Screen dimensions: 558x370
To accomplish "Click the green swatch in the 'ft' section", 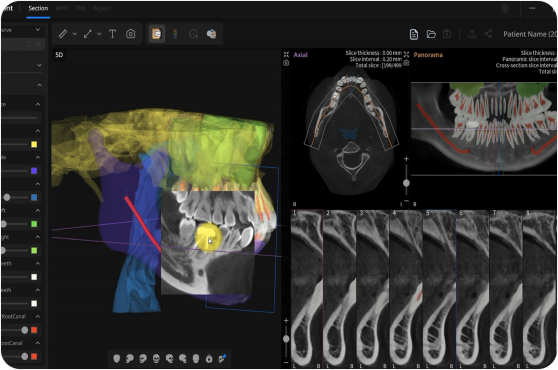I will 34,224.
